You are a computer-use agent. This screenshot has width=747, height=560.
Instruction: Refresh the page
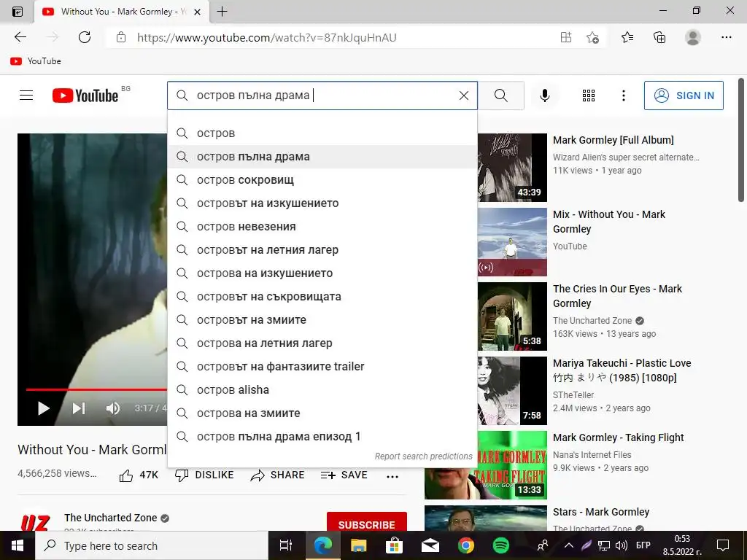85,37
